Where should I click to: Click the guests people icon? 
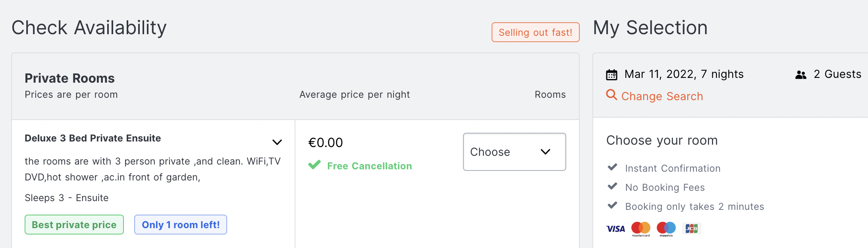pyautogui.click(x=801, y=74)
